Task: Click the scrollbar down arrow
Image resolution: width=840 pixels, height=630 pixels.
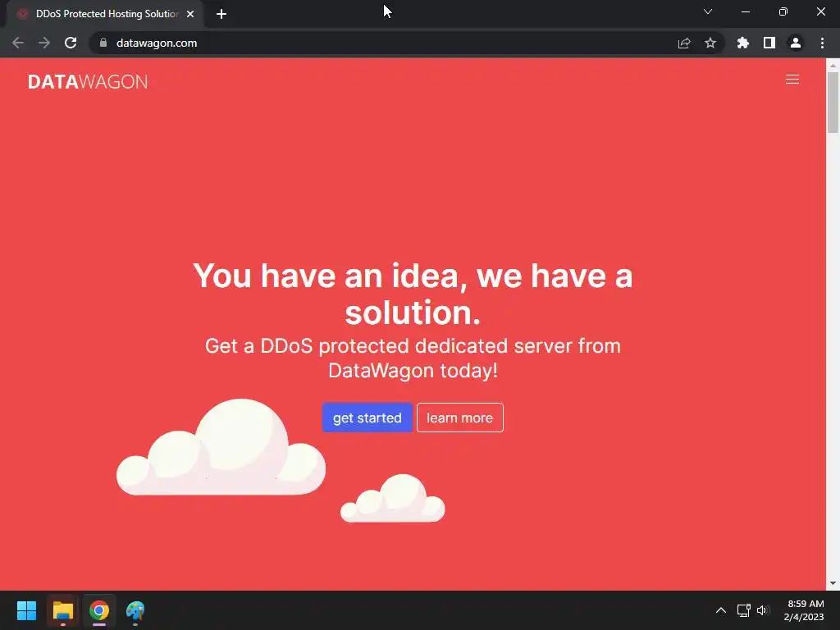Action: 833,583
